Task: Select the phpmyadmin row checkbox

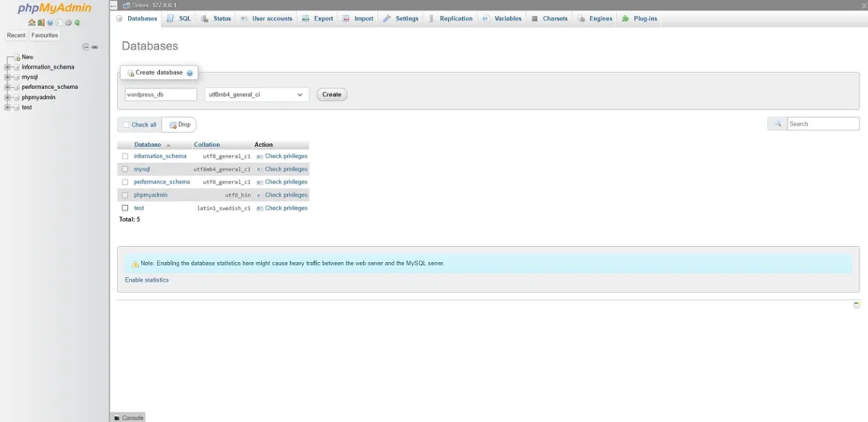Action: coord(125,195)
